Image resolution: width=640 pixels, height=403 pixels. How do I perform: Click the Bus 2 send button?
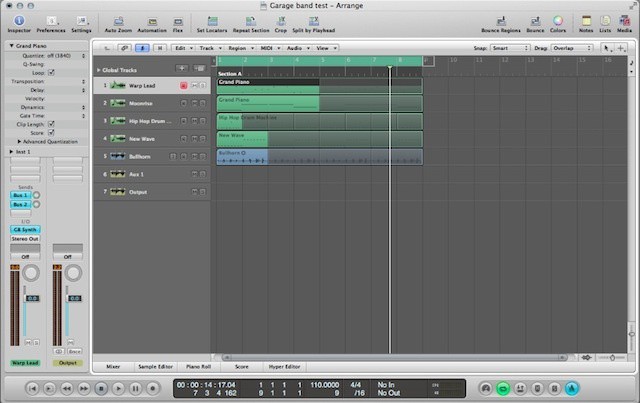[20, 204]
